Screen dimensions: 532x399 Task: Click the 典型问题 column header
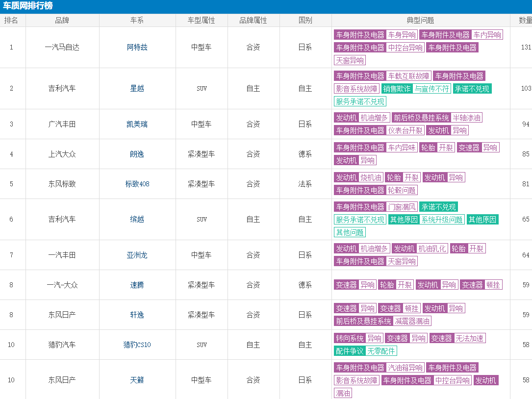[421, 21]
